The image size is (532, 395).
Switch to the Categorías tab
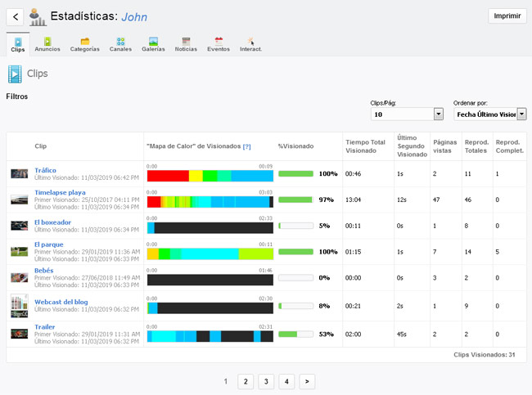(x=85, y=44)
